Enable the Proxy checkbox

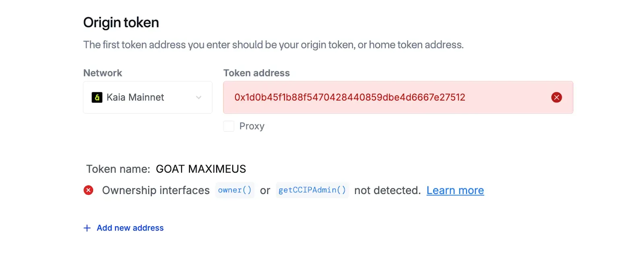click(229, 126)
